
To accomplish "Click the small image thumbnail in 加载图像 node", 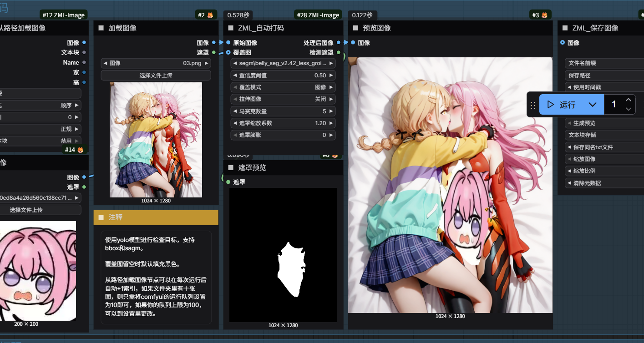I will (x=156, y=140).
